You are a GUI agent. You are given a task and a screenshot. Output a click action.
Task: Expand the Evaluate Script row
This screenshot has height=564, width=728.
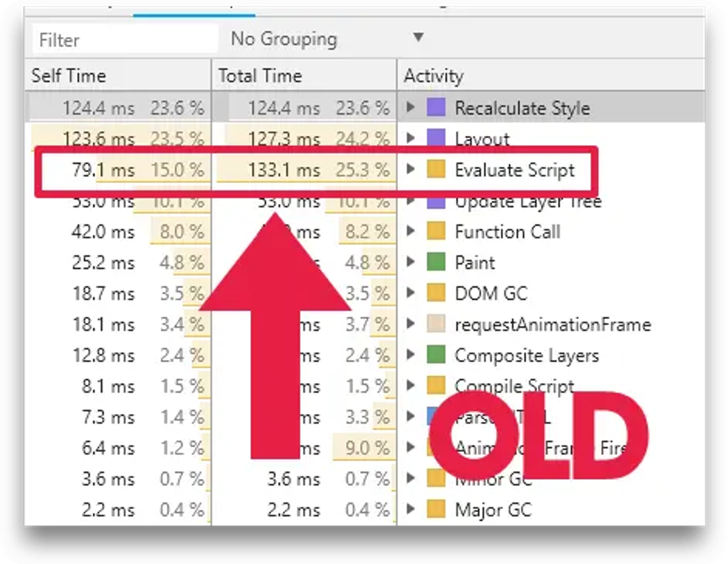411,170
